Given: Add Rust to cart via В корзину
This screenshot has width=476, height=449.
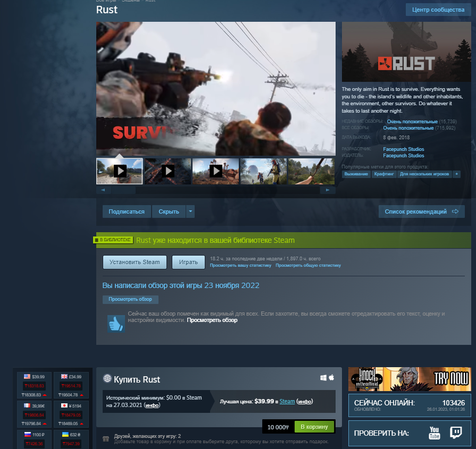Looking at the screenshot, I should (314, 427).
